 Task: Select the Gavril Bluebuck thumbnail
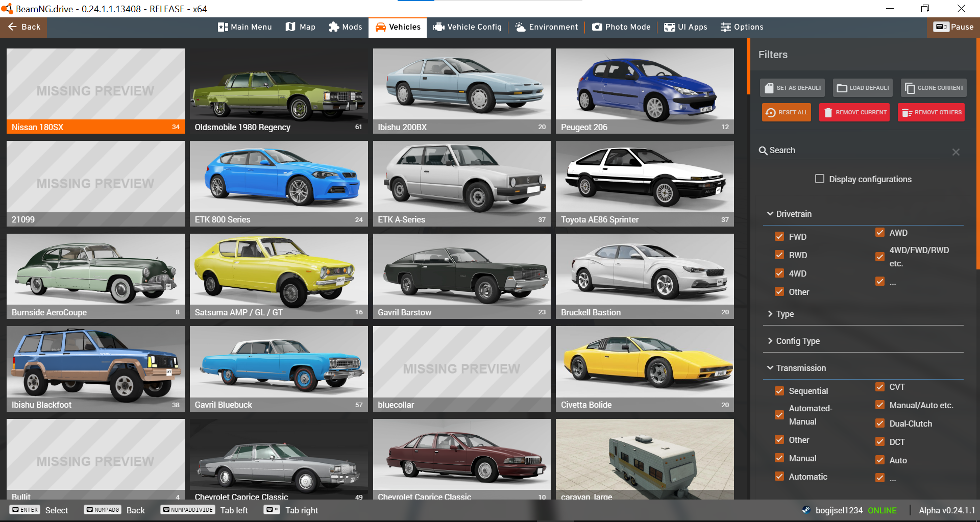click(279, 369)
